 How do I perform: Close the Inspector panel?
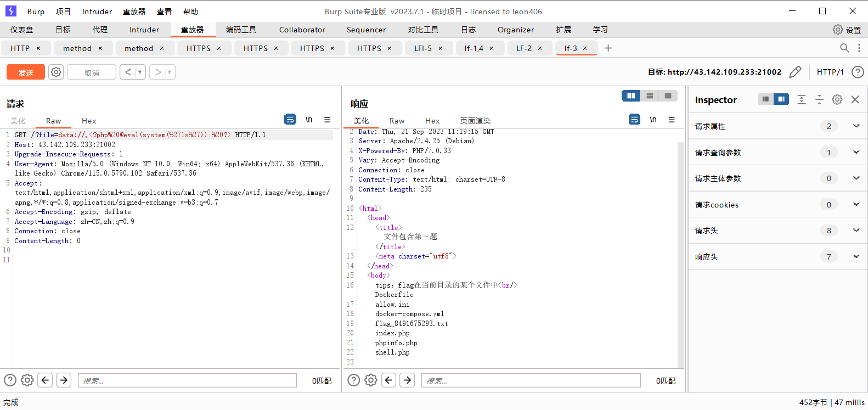(855, 99)
